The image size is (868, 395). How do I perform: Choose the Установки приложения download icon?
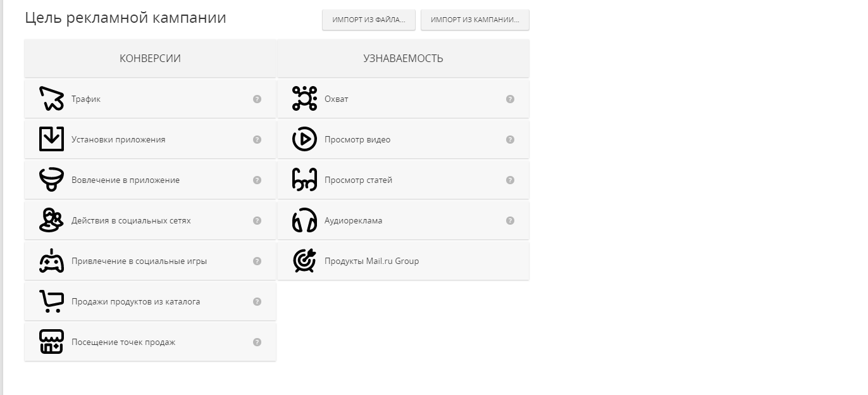[x=51, y=139]
